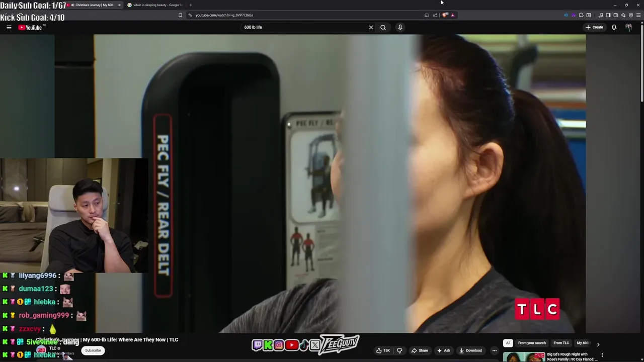Run search with the magnifier button
The height and width of the screenshot is (362, 644).
point(383,28)
